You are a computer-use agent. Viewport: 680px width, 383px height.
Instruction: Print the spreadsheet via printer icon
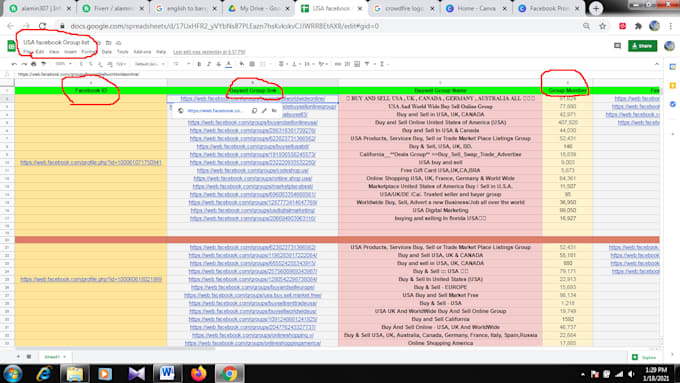pyautogui.click(x=33, y=64)
